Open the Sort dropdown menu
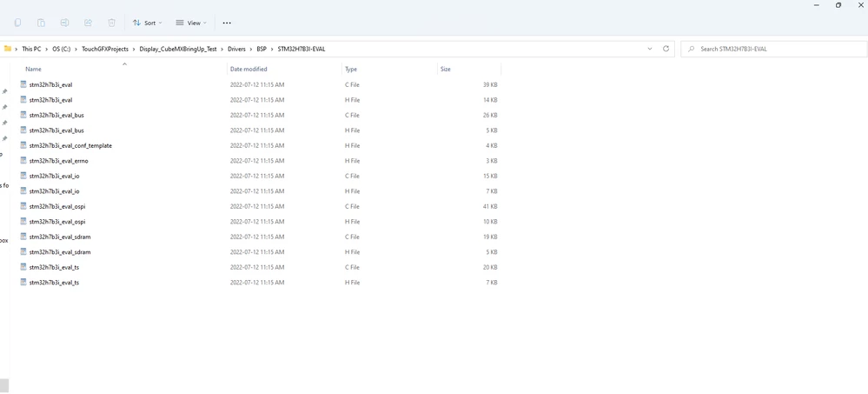 tap(147, 23)
